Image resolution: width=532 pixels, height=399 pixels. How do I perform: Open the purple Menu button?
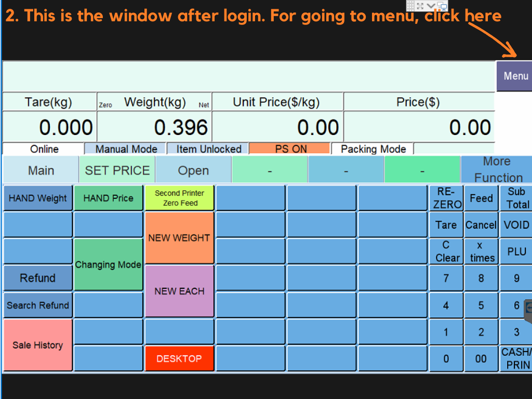[x=515, y=76]
